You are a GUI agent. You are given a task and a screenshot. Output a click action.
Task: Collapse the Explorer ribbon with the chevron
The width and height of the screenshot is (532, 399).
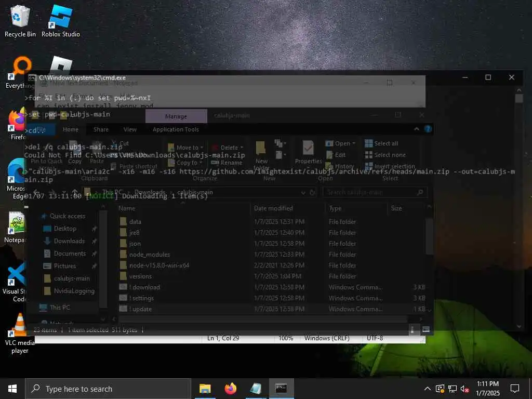coord(417,129)
